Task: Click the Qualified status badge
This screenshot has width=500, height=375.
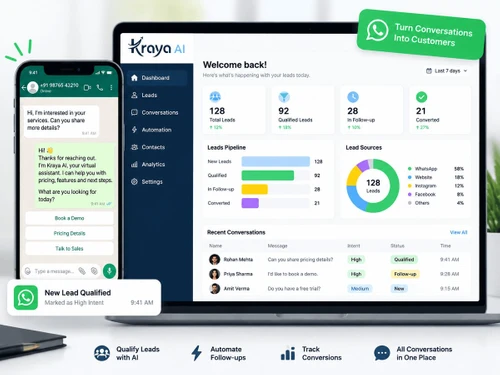Action: [x=404, y=260]
